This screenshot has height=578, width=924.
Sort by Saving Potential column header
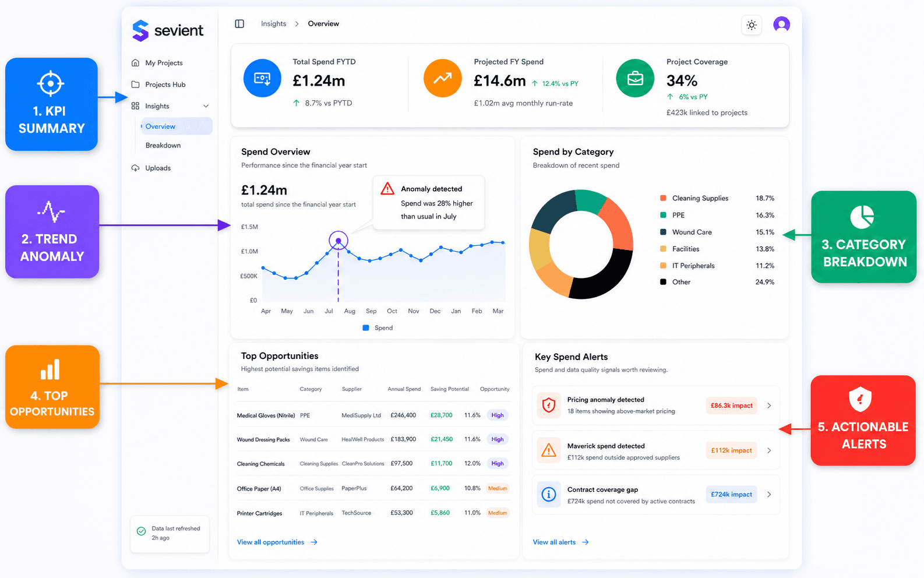pos(449,389)
